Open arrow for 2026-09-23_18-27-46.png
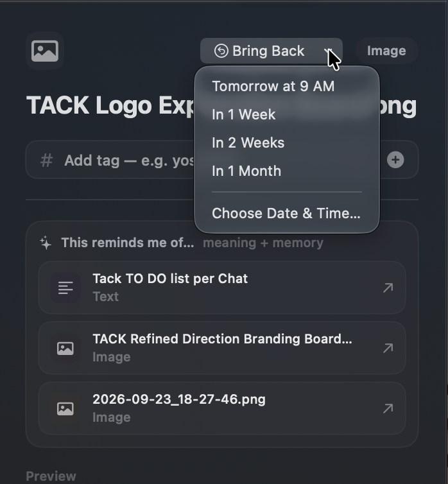 [388, 408]
